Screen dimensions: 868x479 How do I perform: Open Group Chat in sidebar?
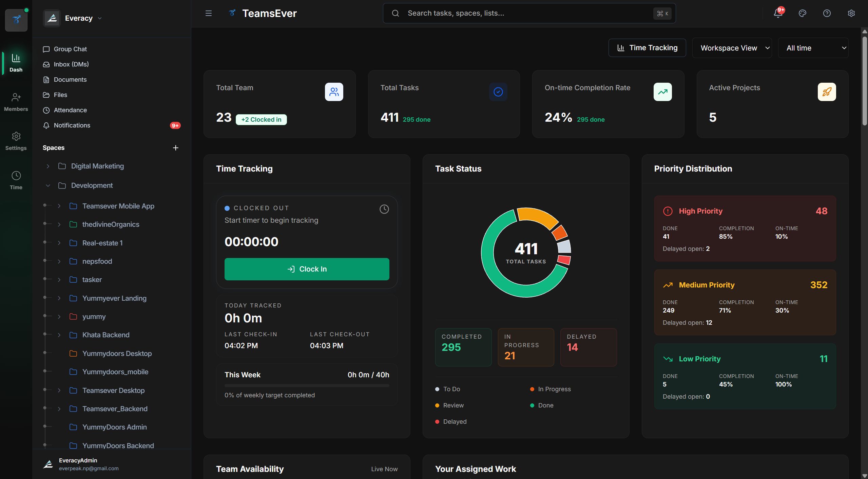[x=112, y=49]
